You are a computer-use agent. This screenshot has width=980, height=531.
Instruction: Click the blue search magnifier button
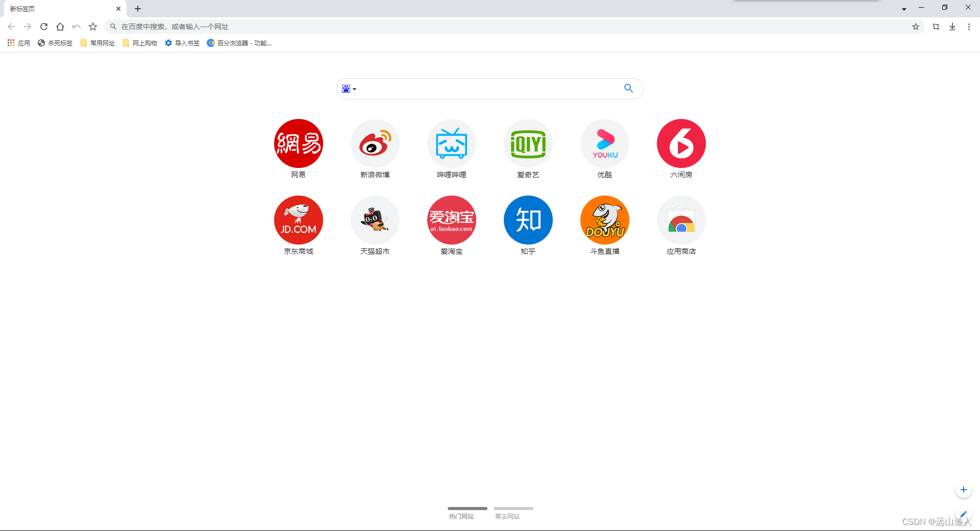(628, 88)
